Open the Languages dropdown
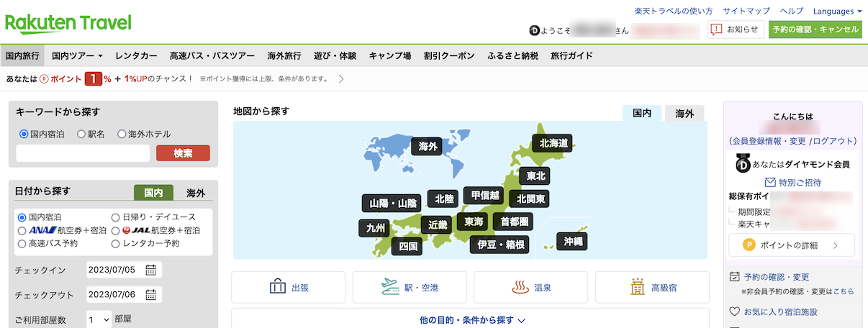868x328 pixels. [x=837, y=11]
